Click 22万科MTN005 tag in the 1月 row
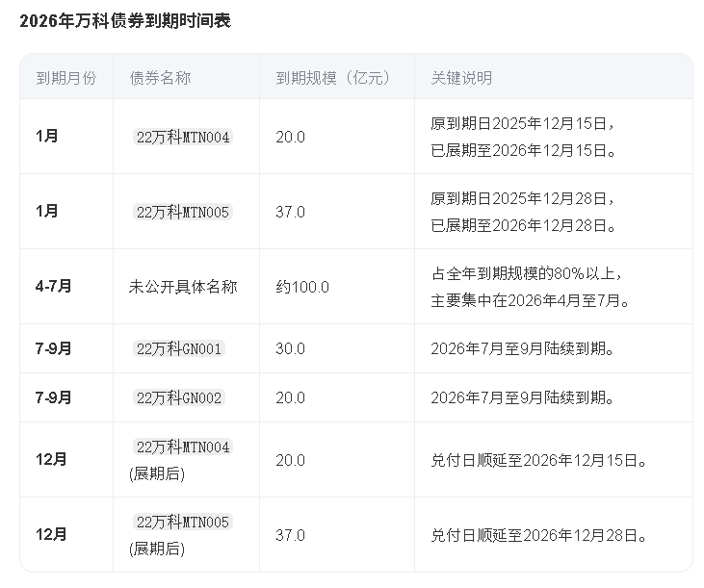Image resolution: width=704 pixels, height=588 pixels. 183,212
